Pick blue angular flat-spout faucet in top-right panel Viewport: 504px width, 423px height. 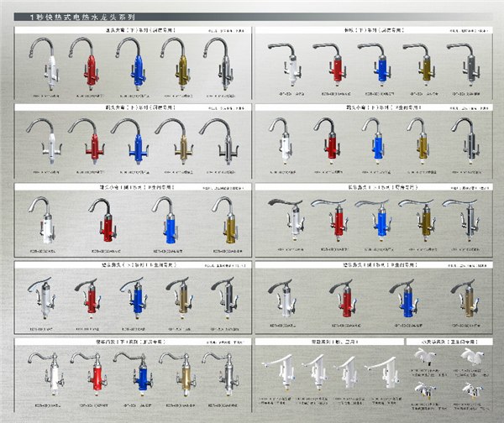[x=375, y=65]
